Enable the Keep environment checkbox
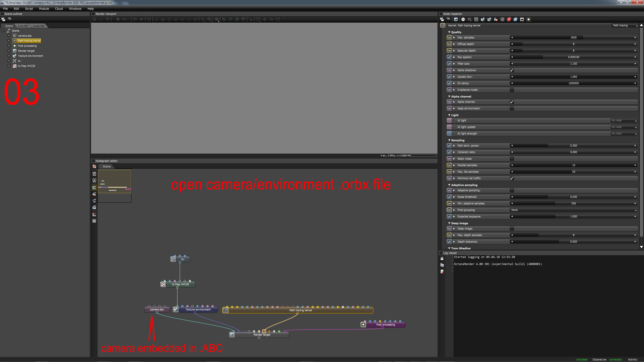 (x=512, y=108)
